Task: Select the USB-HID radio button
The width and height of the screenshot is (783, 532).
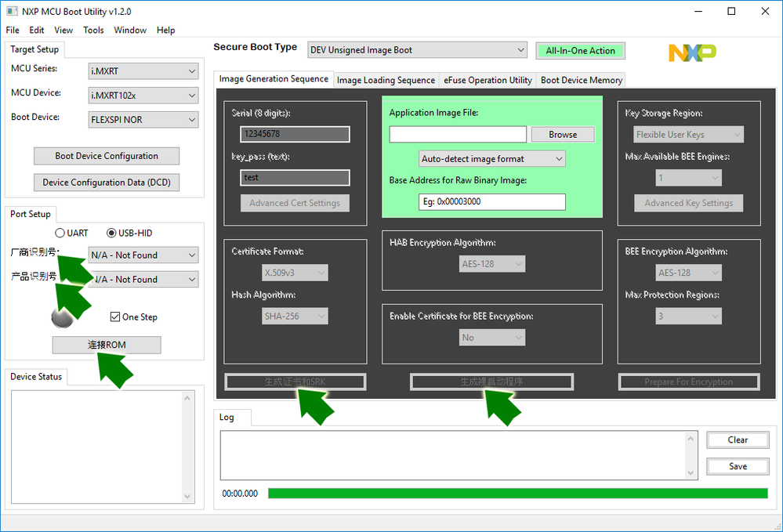Action: [129, 233]
